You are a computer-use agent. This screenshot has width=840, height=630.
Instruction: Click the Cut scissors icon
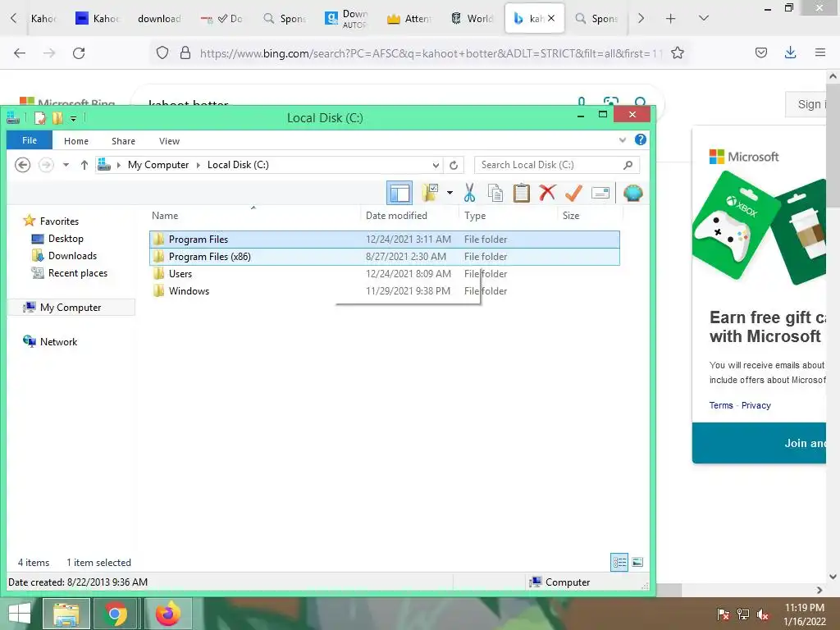pyautogui.click(x=470, y=193)
